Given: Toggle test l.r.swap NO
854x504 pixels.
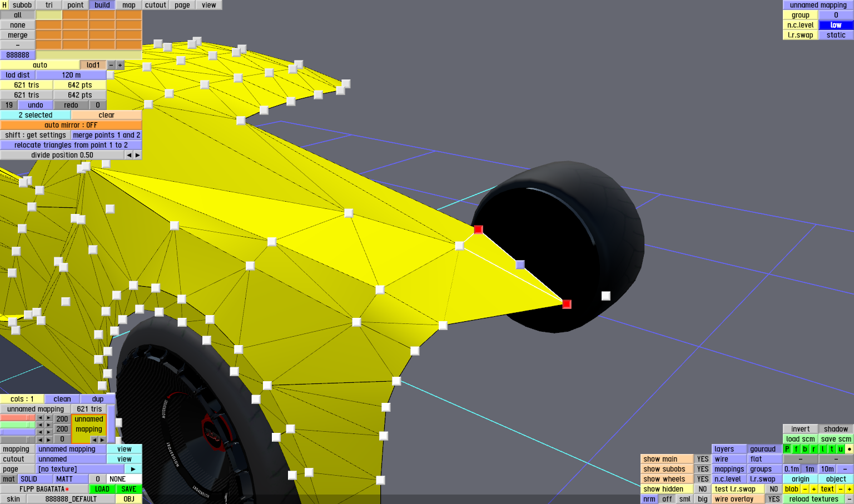Looking at the screenshot, I should point(774,489).
